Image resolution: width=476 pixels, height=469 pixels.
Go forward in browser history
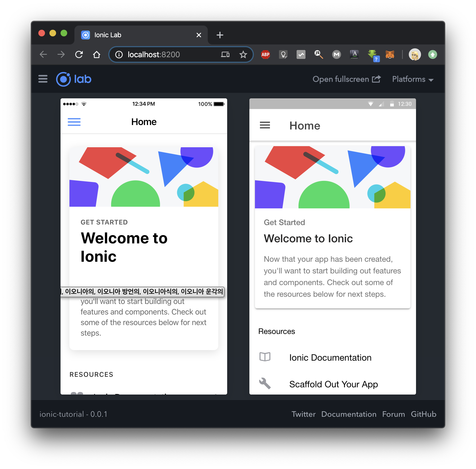61,54
